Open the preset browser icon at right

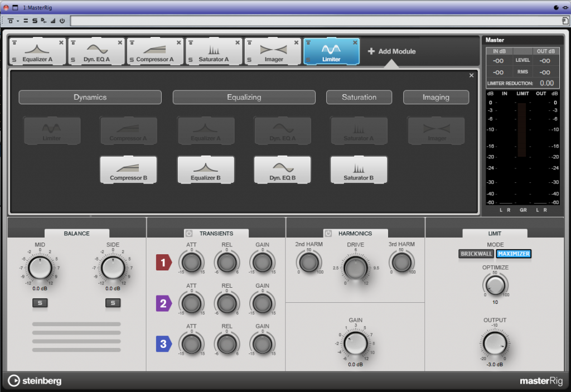tap(565, 21)
